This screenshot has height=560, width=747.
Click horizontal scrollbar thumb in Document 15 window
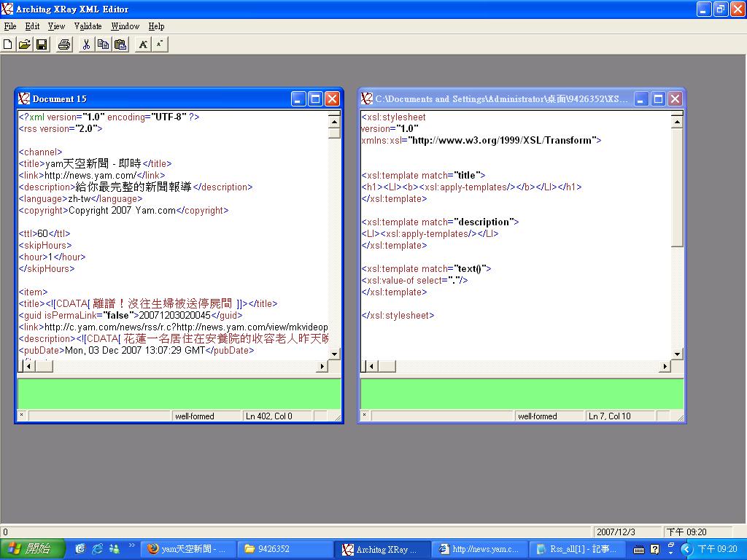pyautogui.click(x=44, y=366)
